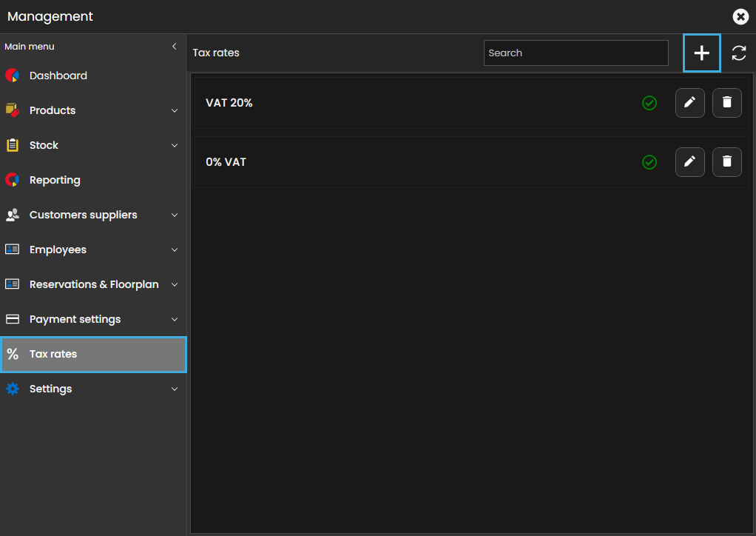Toggle the 0% VAT active checkmark
Image resolution: width=756 pixels, height=536 pixels.
649,162
